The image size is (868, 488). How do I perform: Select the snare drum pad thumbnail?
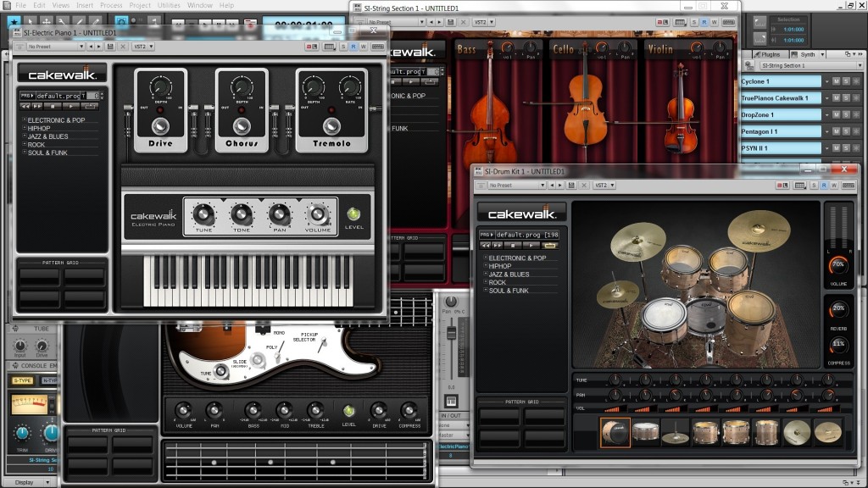[x=645, y=432]
